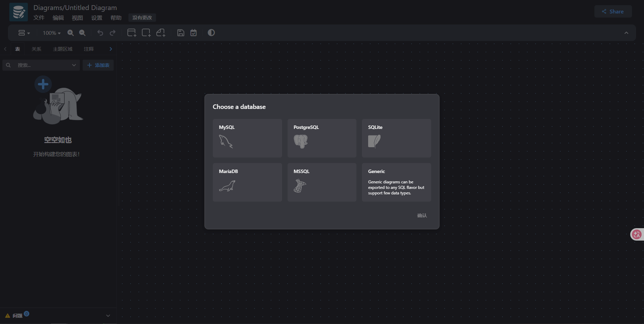Click the save diagram floppy icon
Screen dimensions: 644x324
click(x=181, y=33)
